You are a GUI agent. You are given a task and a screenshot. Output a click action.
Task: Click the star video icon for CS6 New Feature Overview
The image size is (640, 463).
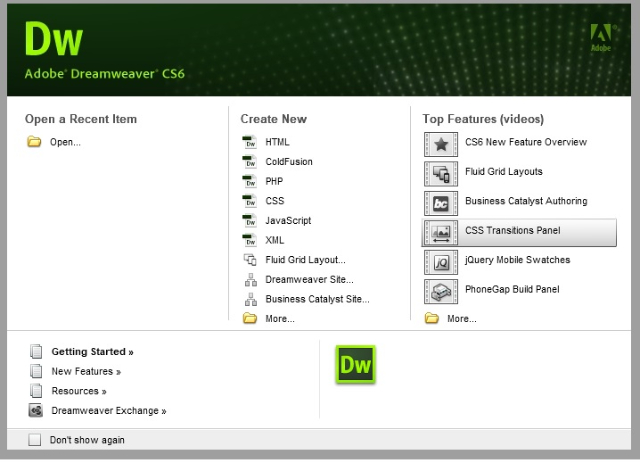[x=441, y=144]
